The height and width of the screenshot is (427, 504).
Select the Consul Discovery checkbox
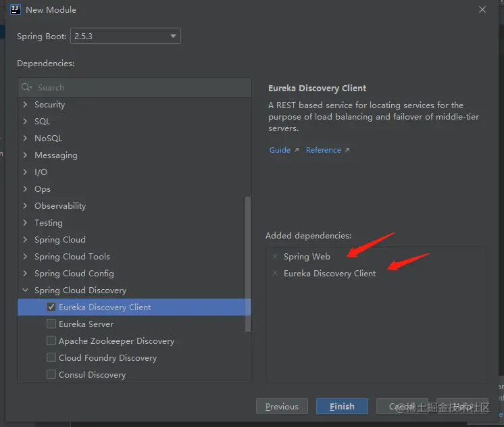coord(51,374)
